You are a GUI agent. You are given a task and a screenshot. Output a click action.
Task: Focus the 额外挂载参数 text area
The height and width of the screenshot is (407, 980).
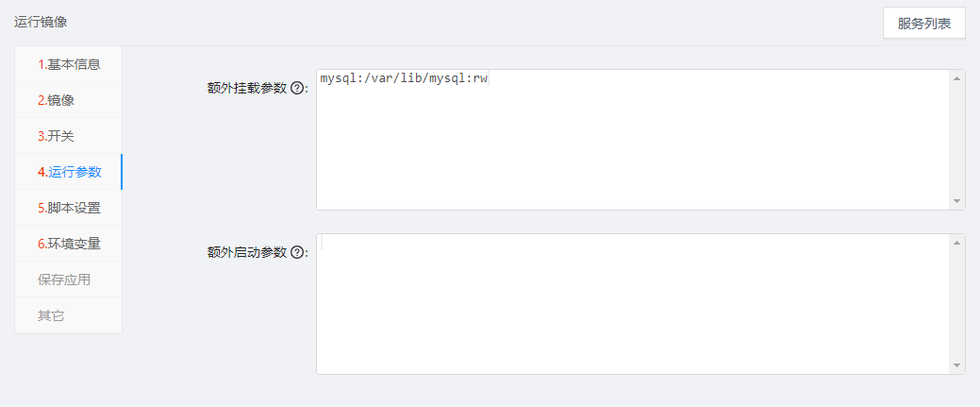(x=632, y=140)
